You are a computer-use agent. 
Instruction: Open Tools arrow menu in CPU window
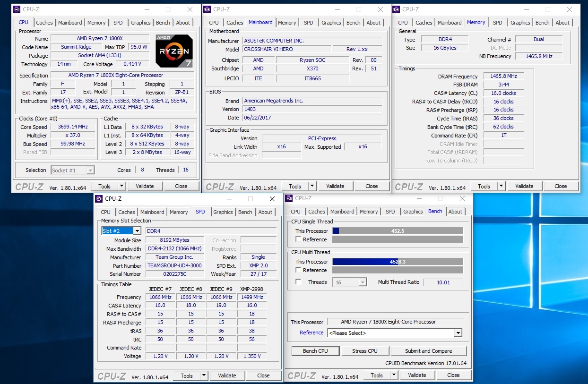121,186
